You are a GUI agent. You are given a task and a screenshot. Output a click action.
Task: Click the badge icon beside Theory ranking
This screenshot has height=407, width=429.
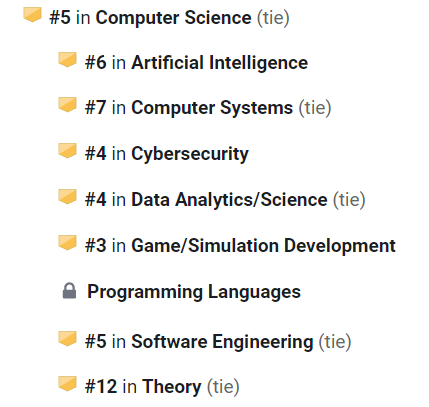(67, 384)
